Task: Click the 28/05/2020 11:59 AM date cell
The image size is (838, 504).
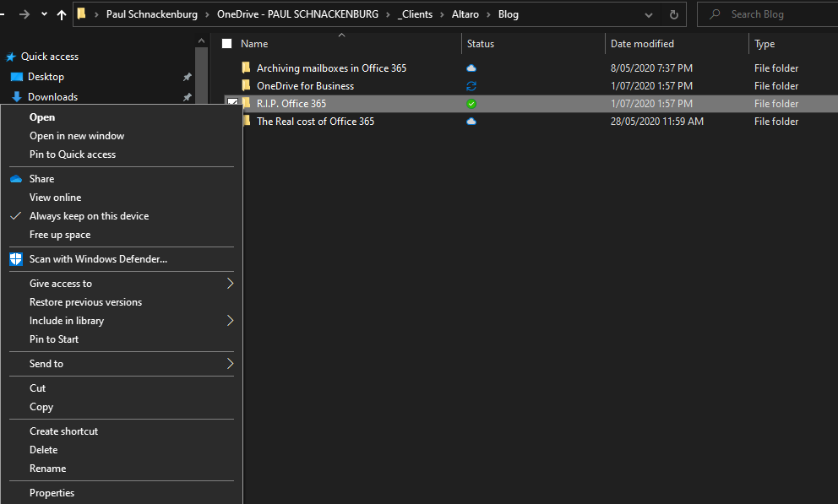Action: 657,122
